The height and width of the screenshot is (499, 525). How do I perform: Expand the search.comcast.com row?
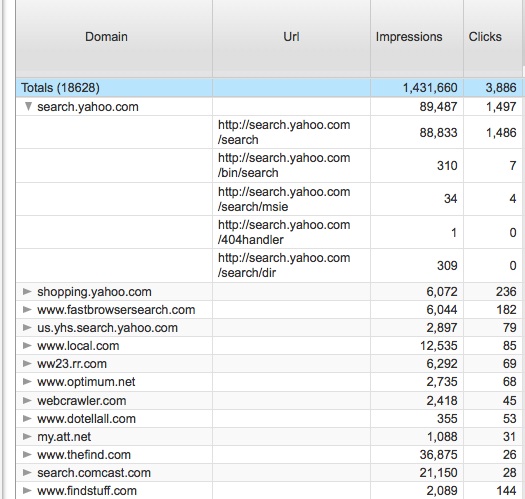(27, 473)
